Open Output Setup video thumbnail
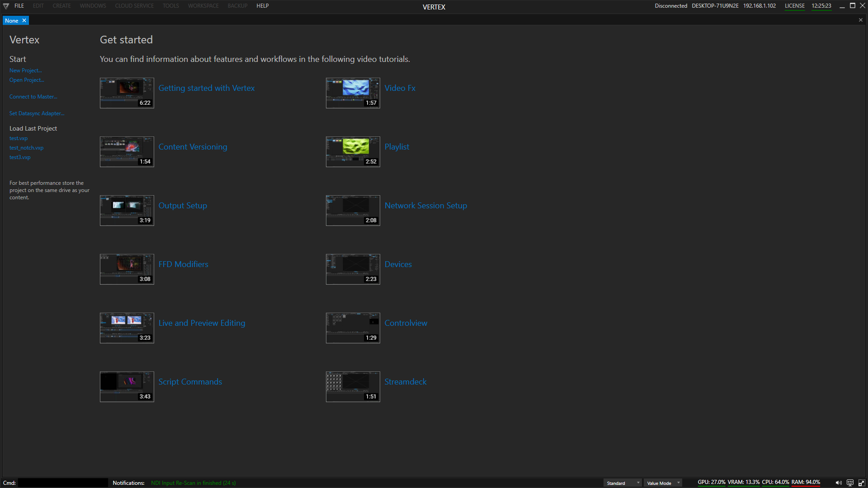 click(127, 211)
